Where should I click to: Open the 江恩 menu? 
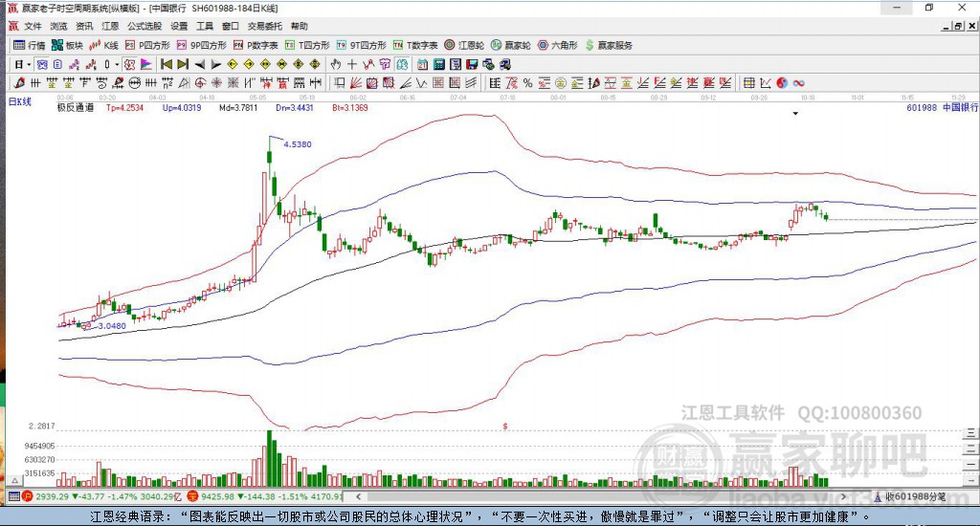coord(110,26)
